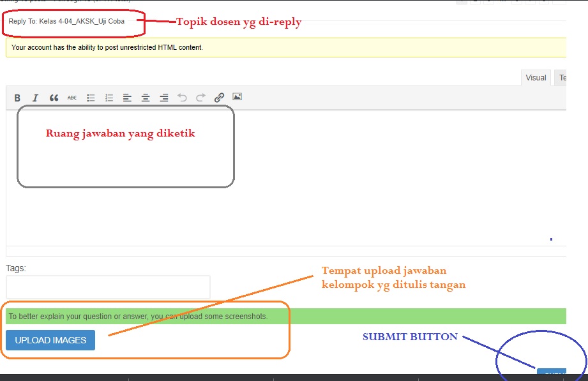Align text to the left

[127, 98]
